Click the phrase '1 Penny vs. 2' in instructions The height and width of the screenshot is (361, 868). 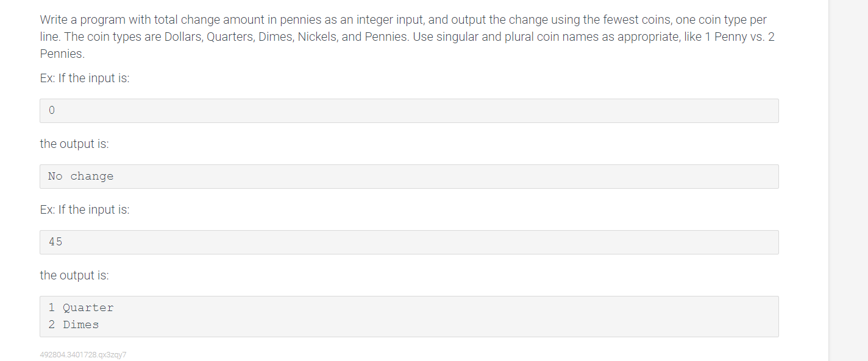(x=737, y=37)
